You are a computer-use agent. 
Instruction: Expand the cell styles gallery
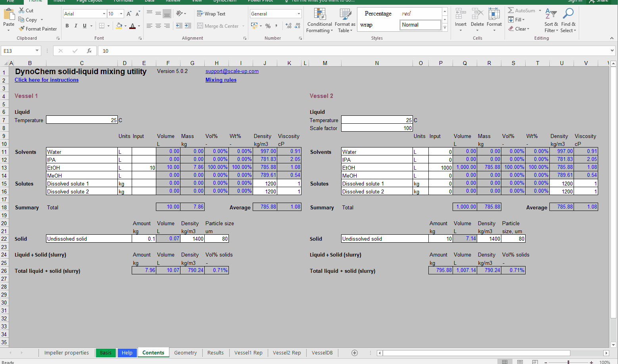click(445, 28)
